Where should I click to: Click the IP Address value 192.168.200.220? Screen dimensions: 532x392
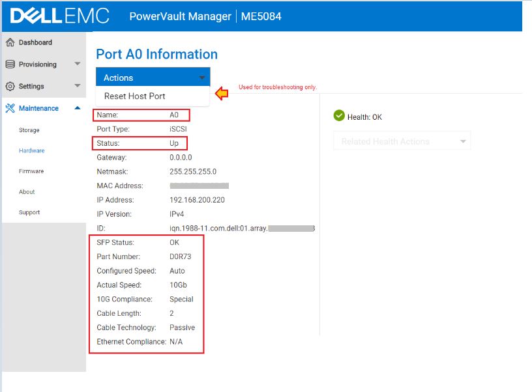click(197, 200)
